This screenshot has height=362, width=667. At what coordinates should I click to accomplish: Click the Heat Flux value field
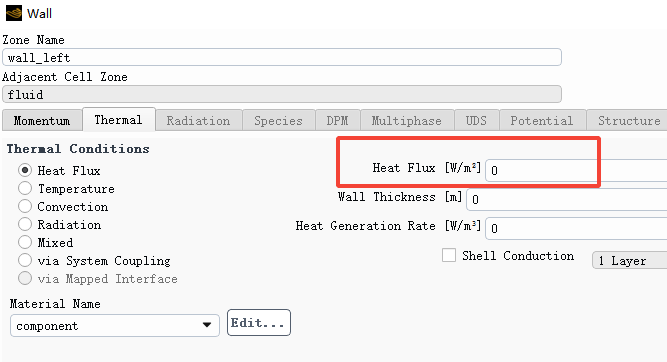(576, 171)
